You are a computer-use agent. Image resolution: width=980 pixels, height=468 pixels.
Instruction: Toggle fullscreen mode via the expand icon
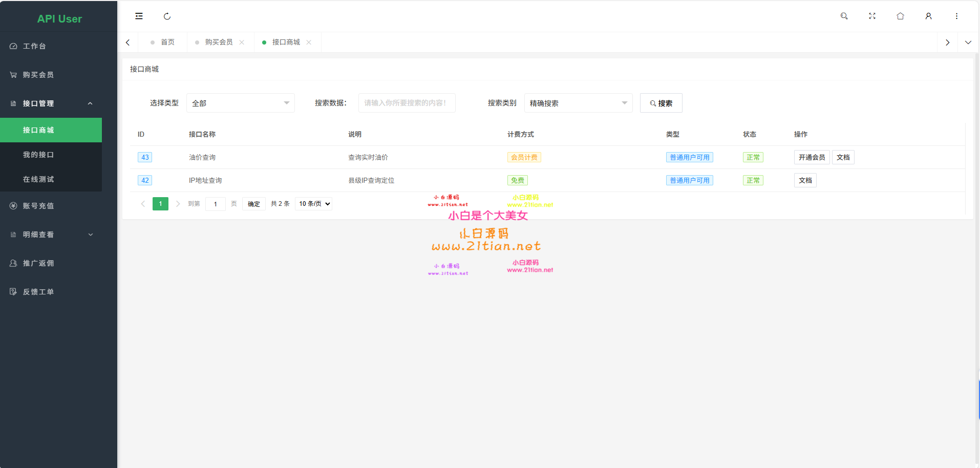[872, 16]
